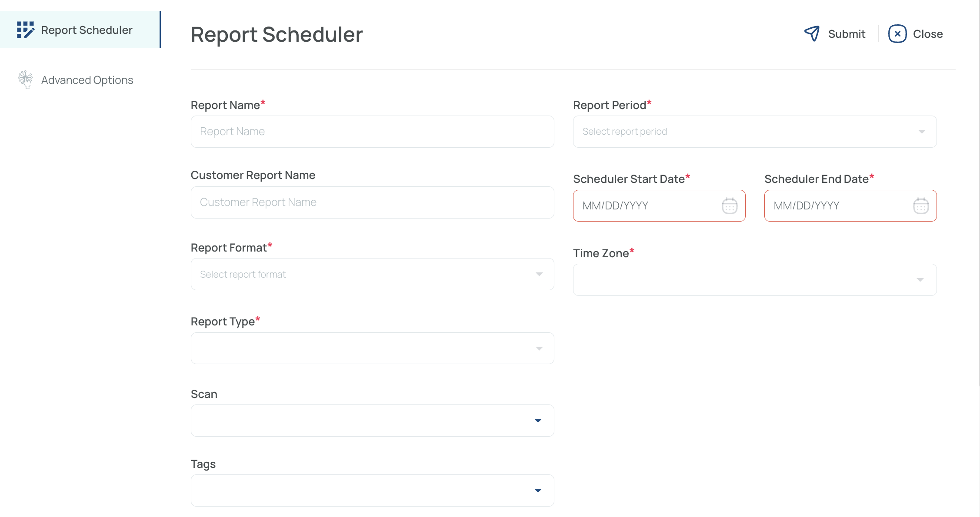
Task: Focus the Report Name input field
Action: (372, 132)
